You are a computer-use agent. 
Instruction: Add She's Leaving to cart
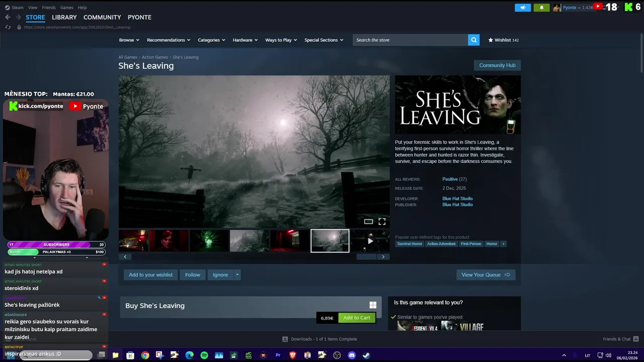[x=357, y=318]
